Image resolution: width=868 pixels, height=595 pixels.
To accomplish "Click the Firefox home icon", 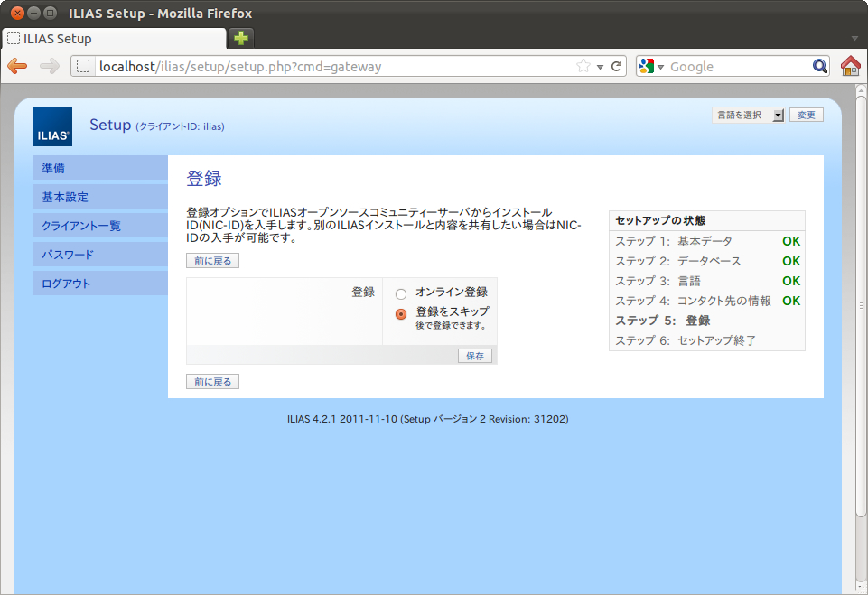I will (x=850, y=66).
